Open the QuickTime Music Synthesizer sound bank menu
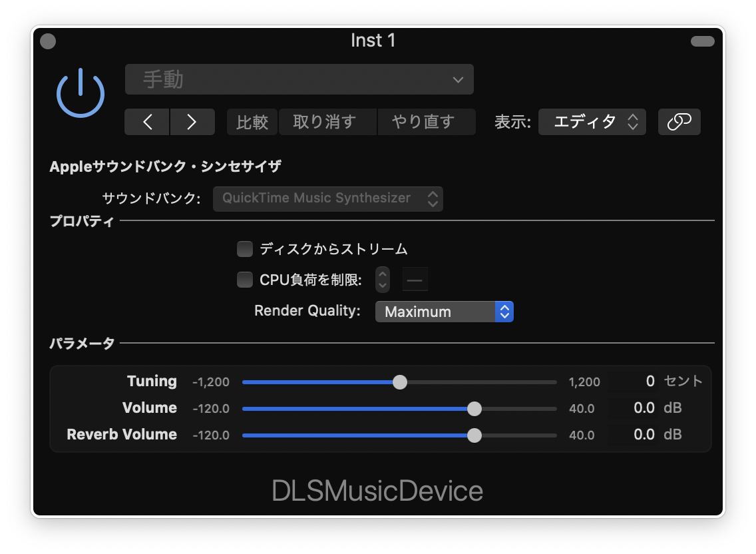 pos(327,198)
